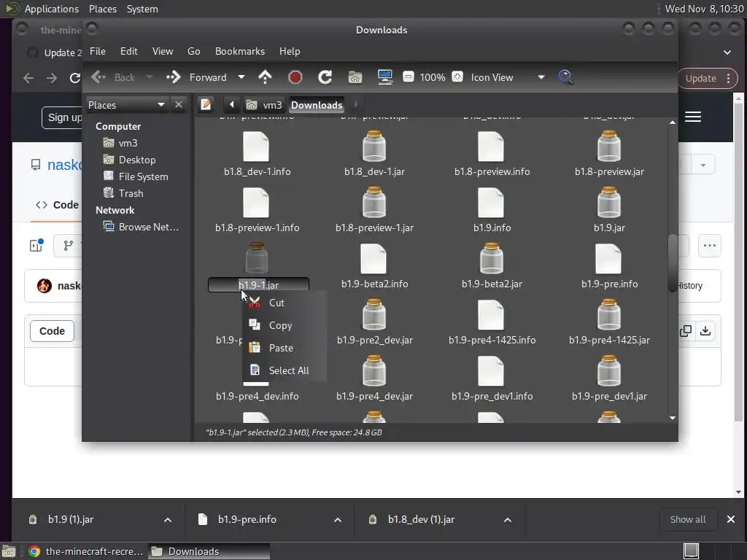Screen dimensions: 747x560
Task: Click the Downloads path bar button
Action: (317, 105)
